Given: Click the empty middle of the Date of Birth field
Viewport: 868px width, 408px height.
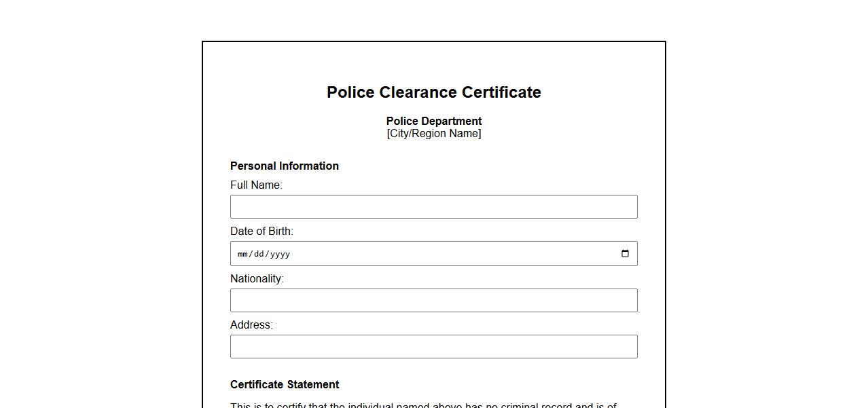Looking at the screenshot, I should pyautogui.click(x=441, y=254).
